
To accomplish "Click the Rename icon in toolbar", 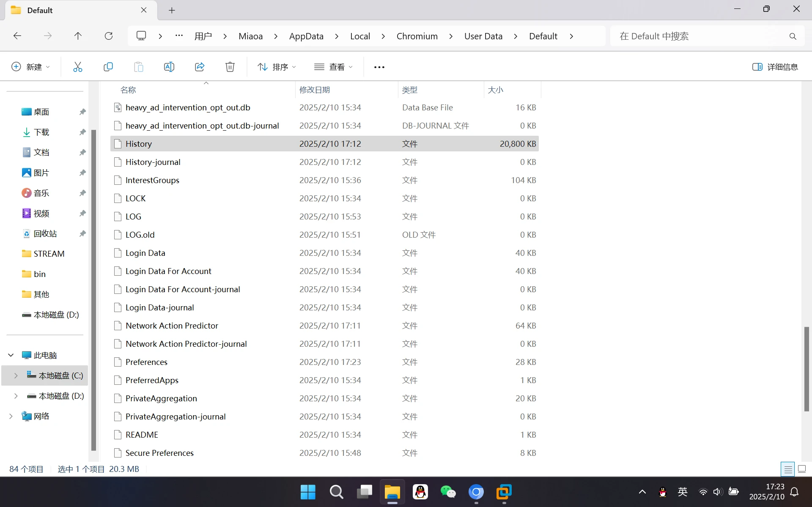I will [x=169, y=67].
